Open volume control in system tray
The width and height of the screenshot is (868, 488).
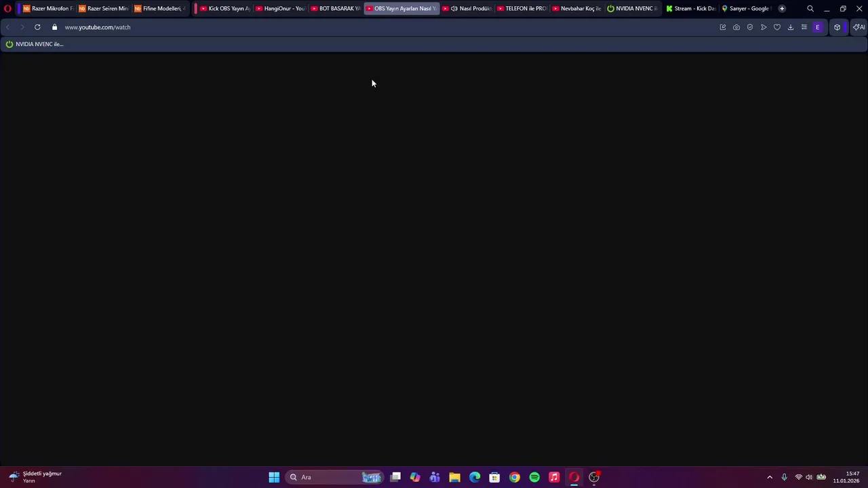pos(809,477)
